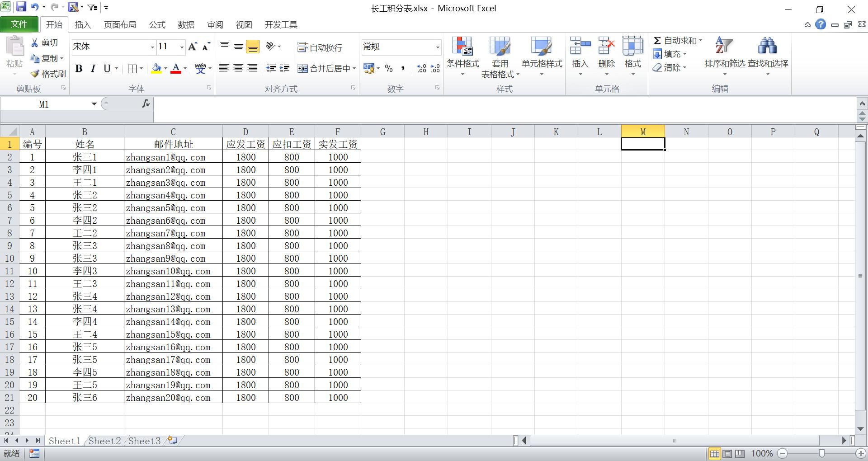Open the File (文件) tab
868x461 pixels.
point(19,24)
